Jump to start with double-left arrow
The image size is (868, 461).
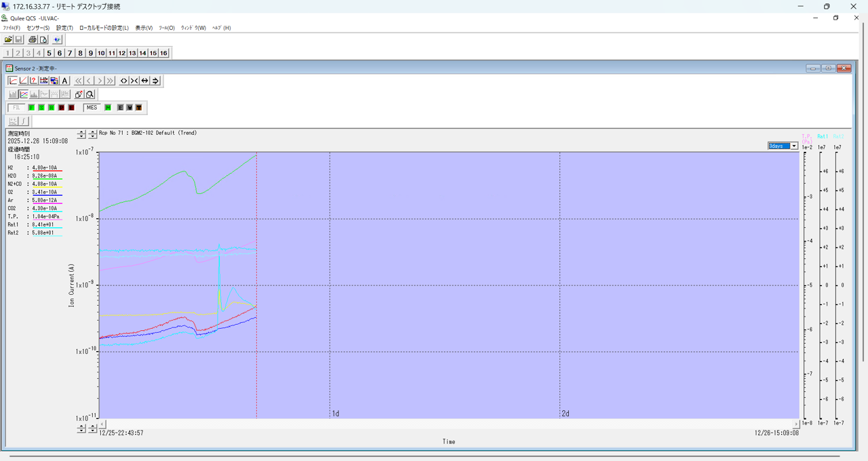pos(79,81)
